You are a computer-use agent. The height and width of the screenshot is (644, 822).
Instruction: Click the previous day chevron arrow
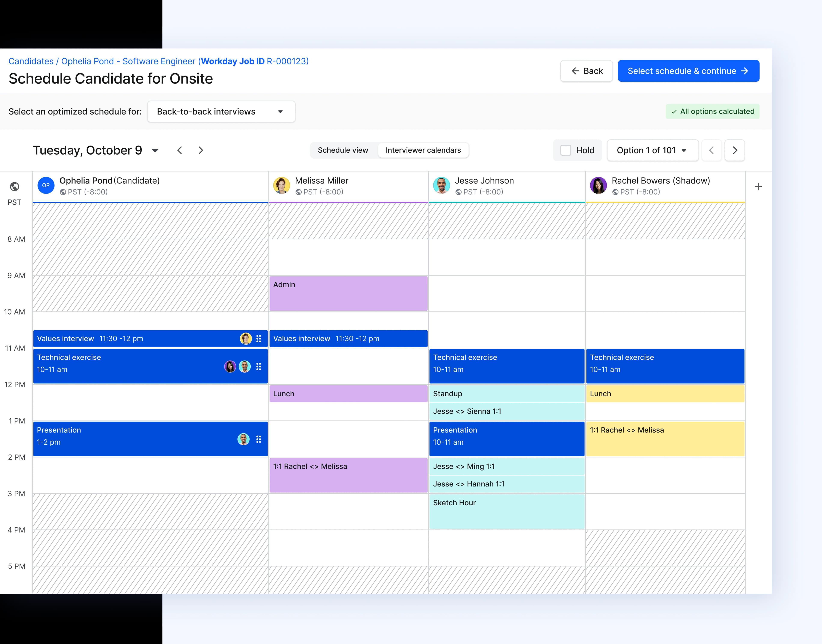pos(180,150)
